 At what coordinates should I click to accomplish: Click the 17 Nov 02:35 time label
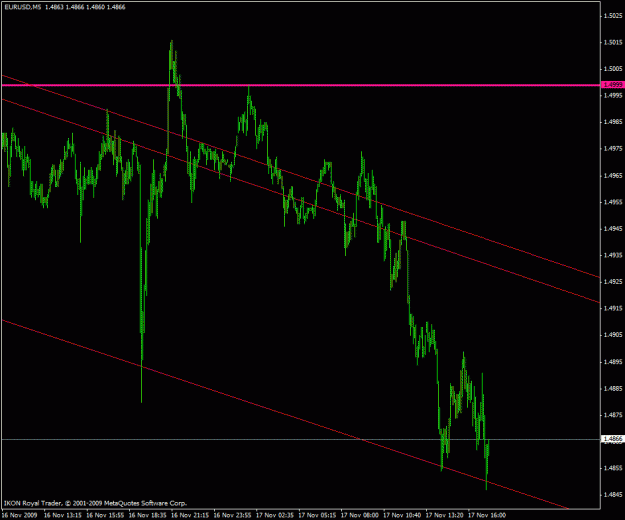pos(275,515)
